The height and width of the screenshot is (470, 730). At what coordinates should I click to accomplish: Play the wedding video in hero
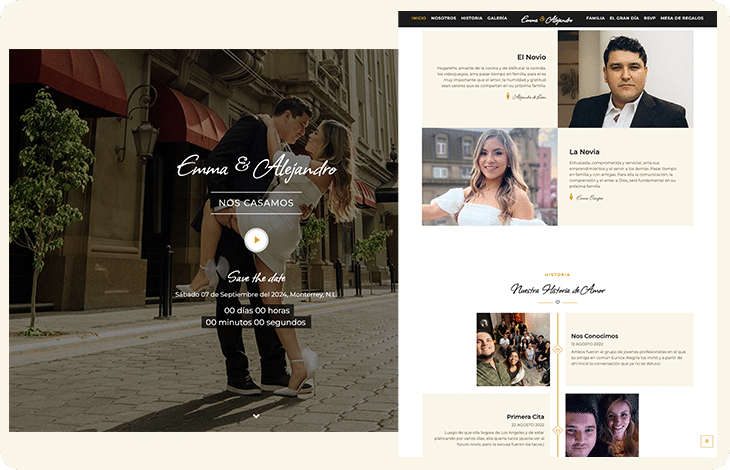(256, 240)
